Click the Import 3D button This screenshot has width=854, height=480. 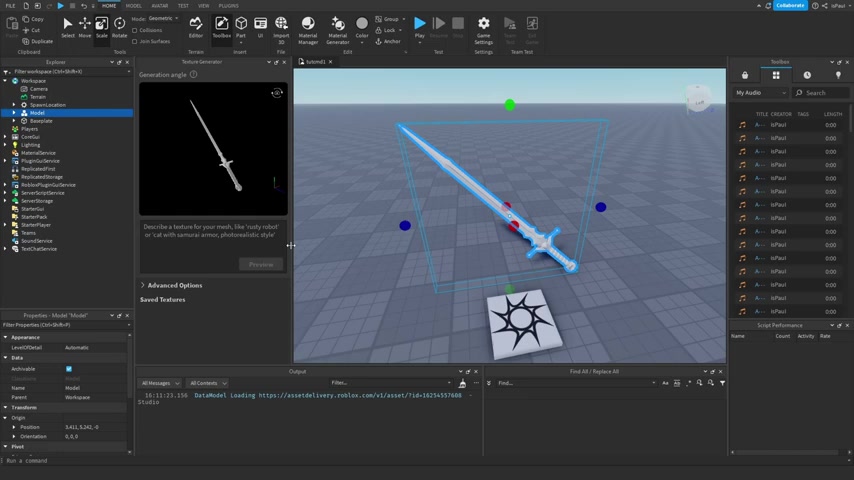click(x=281, y=30)
